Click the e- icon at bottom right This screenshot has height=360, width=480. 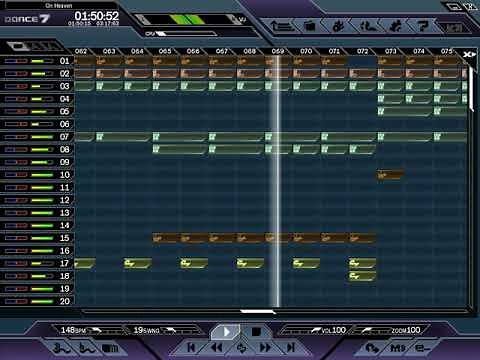(423, 349)
